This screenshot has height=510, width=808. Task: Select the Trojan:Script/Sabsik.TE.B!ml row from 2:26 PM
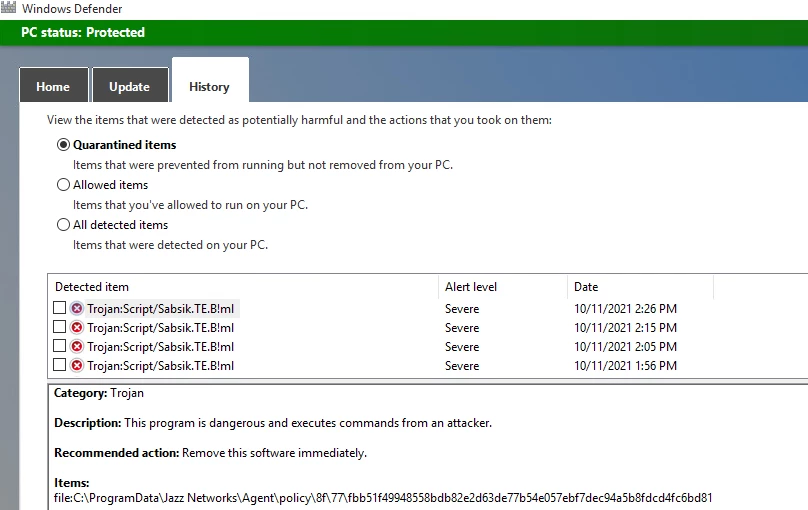(x=160, y=309)
